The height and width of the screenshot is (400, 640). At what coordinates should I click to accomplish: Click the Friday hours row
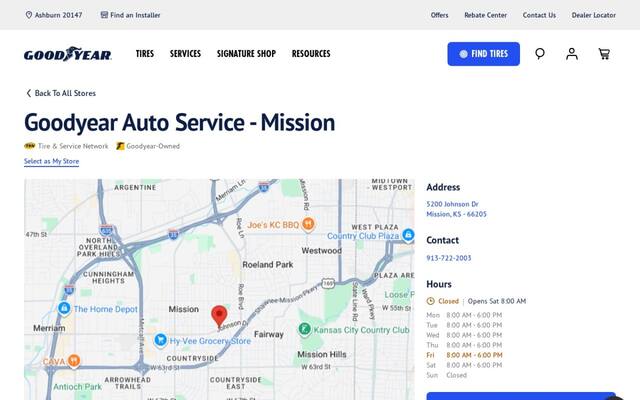(x=464, y=355)
